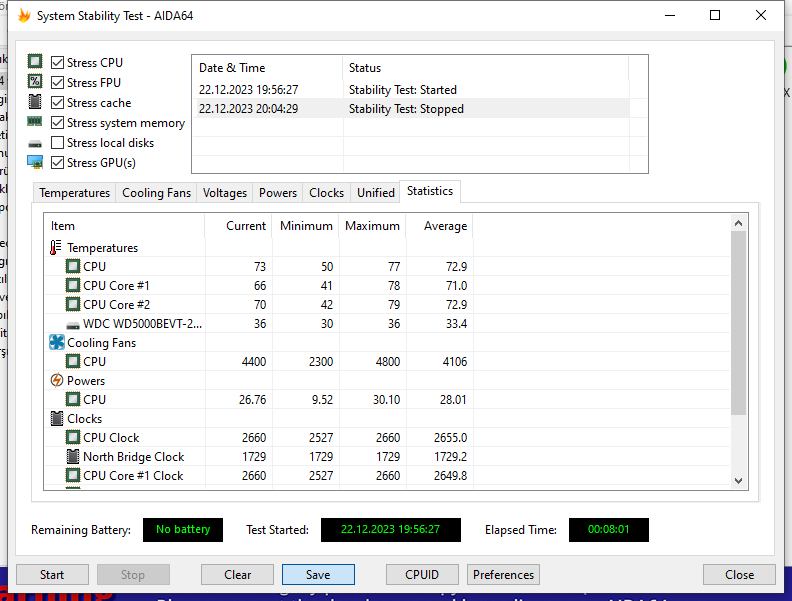The width and height of the screenshot is (792, 601).
Task: Click the AIDA64 flame icon in title bar
Action: tap(24, 16)
